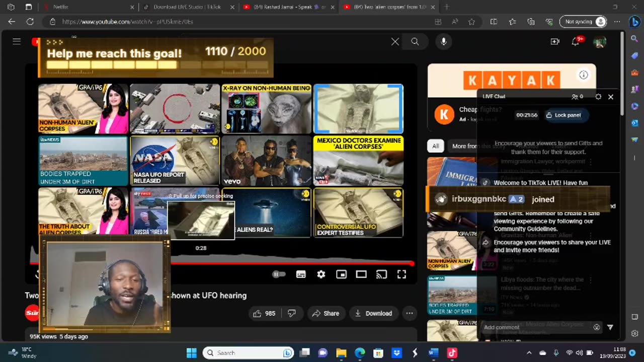Open YouTube notifications bell
Image resolution: width=644 pixels, height=362 pixels.
tap(575, 42)
